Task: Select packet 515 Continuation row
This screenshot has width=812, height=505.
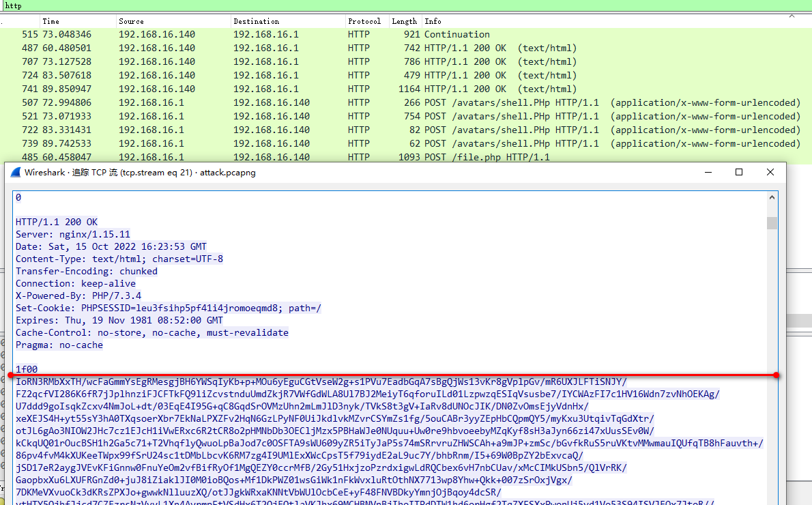Action: 406,35
